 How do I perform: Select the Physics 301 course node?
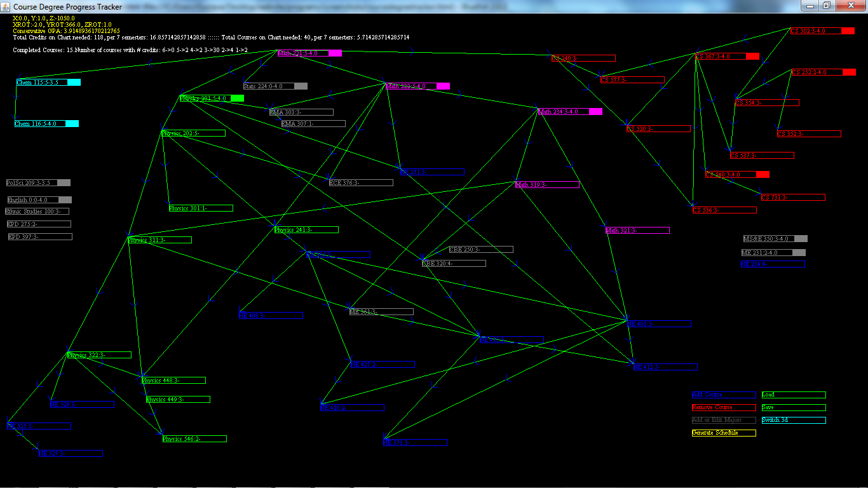[x=201, y=208]
